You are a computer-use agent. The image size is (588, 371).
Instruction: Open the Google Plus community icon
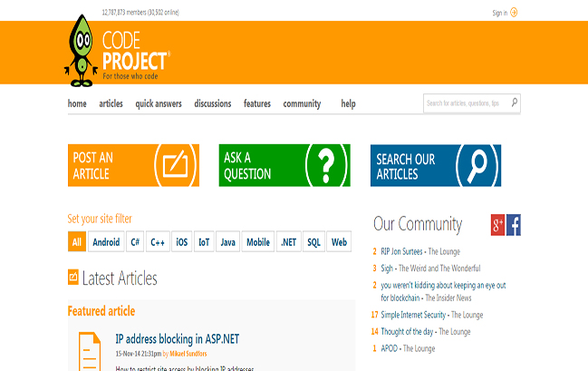pyautogui.click(x=497, y=225)
